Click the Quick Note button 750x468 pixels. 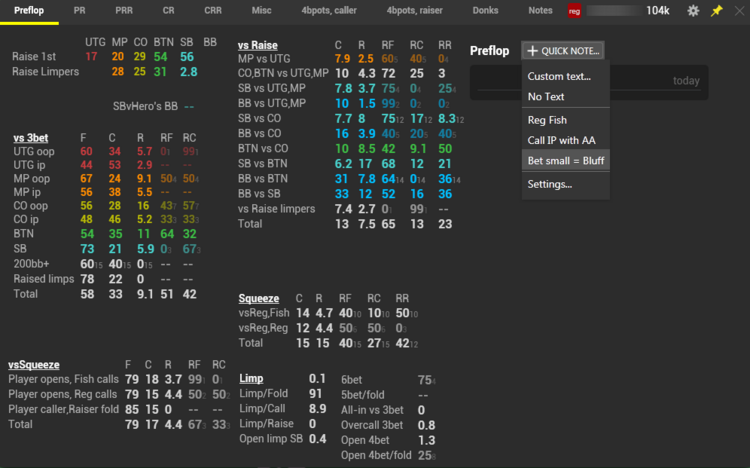click(563, 51)
